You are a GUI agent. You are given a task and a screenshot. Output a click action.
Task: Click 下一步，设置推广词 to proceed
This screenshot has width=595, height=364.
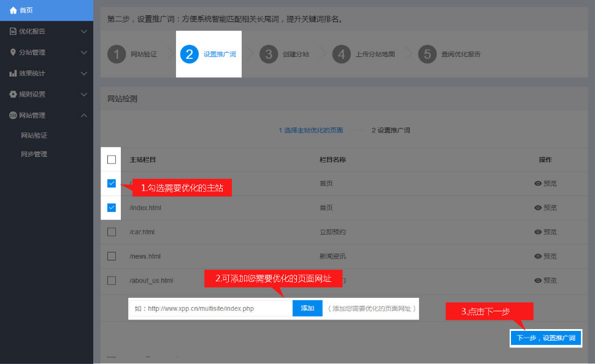545,338
